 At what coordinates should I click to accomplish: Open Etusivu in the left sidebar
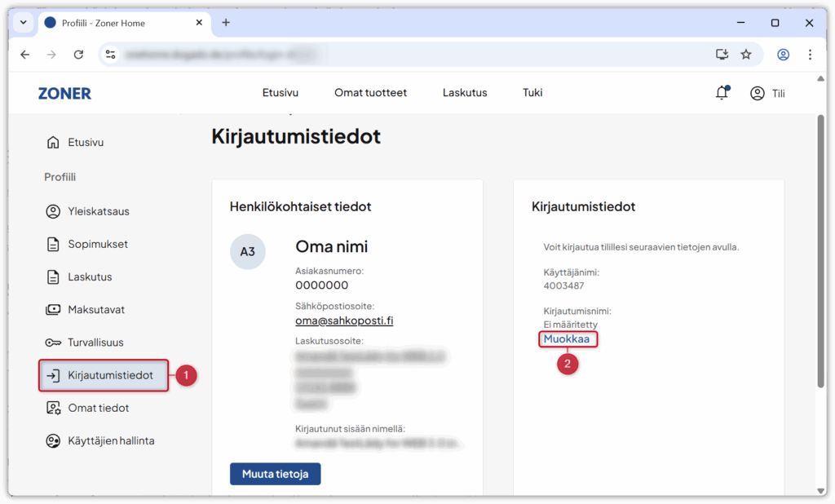click(85, 142)
